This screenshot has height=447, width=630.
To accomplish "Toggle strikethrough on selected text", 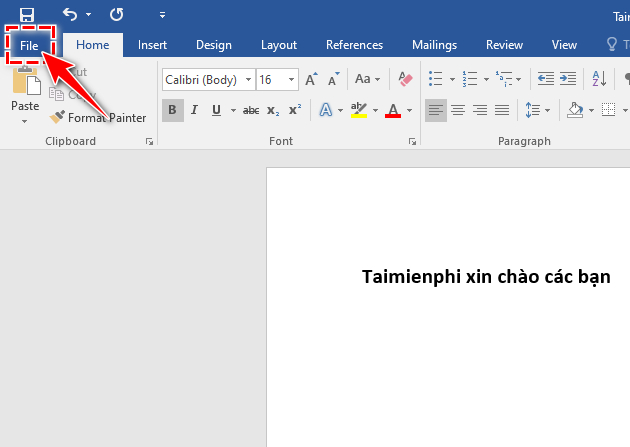I will [x=251, y=110].
